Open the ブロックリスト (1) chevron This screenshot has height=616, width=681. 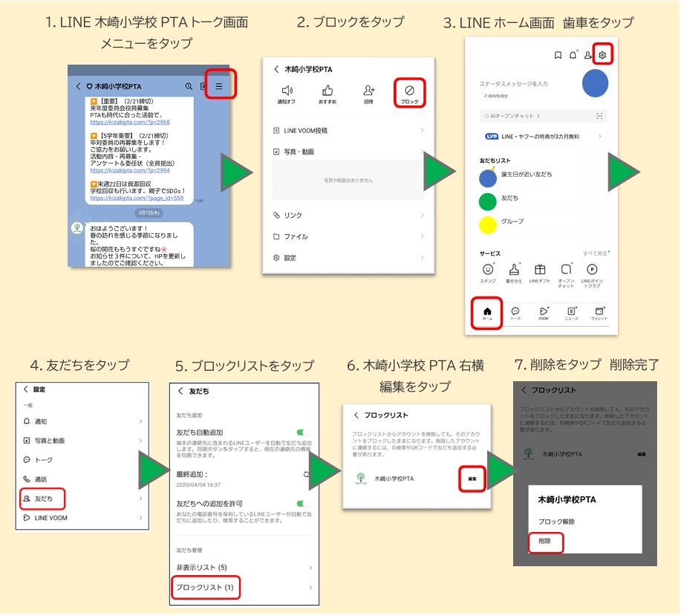(310, 588)
